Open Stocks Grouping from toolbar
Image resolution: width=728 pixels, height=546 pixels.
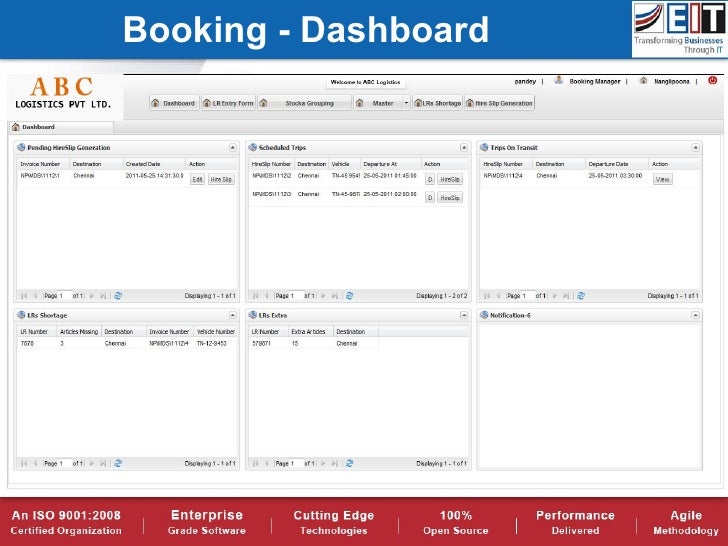[x=305, y=103]
